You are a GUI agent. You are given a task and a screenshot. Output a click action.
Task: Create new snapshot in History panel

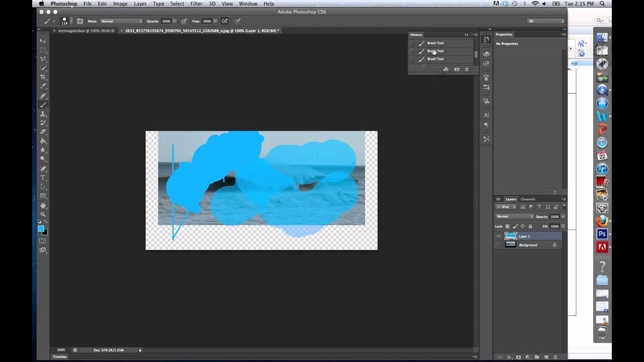pos(456,69)
